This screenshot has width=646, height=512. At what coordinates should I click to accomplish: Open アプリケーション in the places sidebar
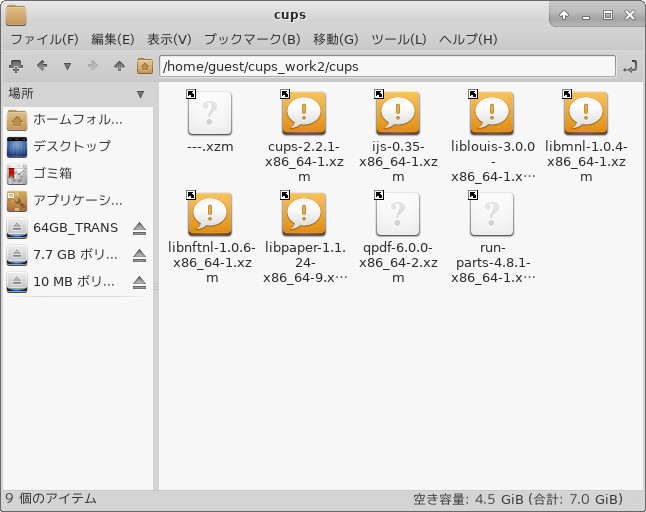tap(77, 201)
